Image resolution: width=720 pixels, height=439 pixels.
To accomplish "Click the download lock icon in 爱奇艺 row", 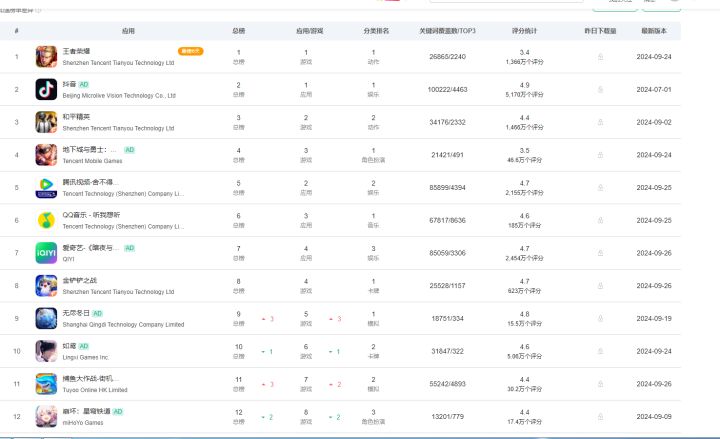I will [600, 253].
